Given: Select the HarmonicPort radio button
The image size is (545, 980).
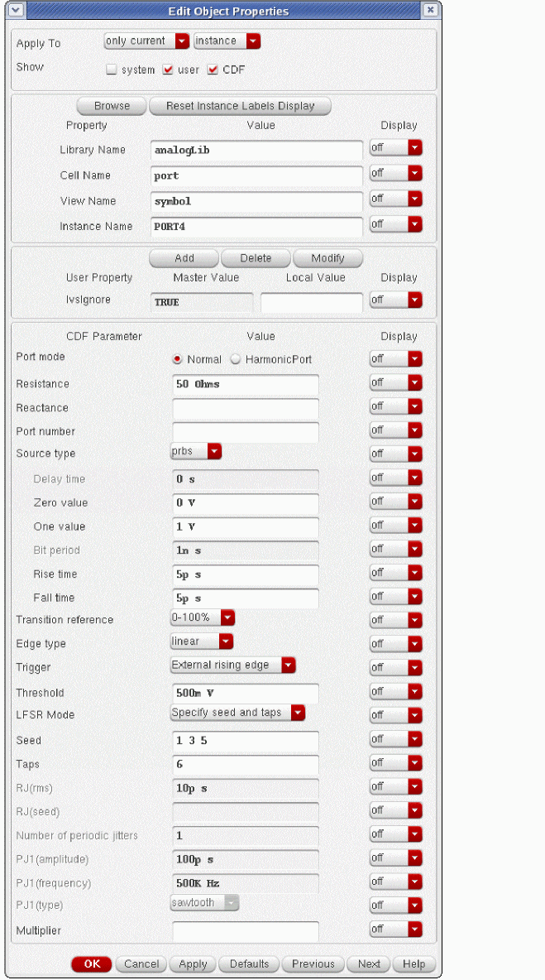Looking at the screenshot, I should pyautogui.click(x=235, y=359).
